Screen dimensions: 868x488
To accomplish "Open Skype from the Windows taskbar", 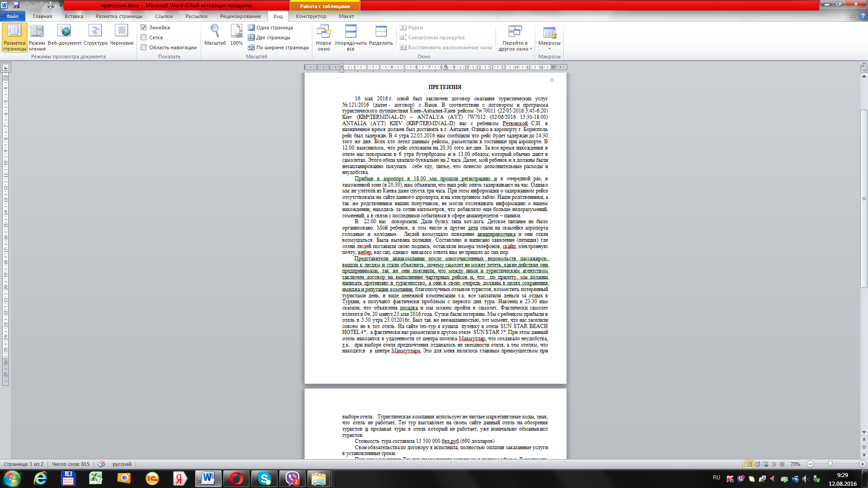I will click(x=264, y=478).
